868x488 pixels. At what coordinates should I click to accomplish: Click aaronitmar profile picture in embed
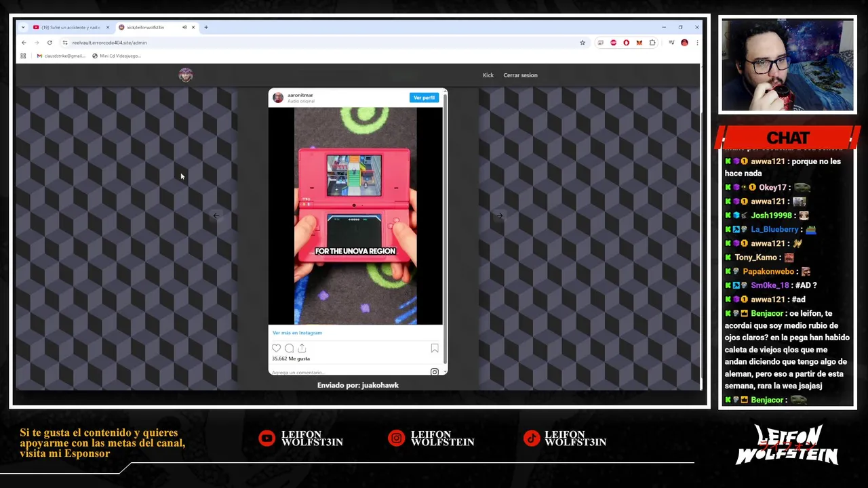click(278, 98)
